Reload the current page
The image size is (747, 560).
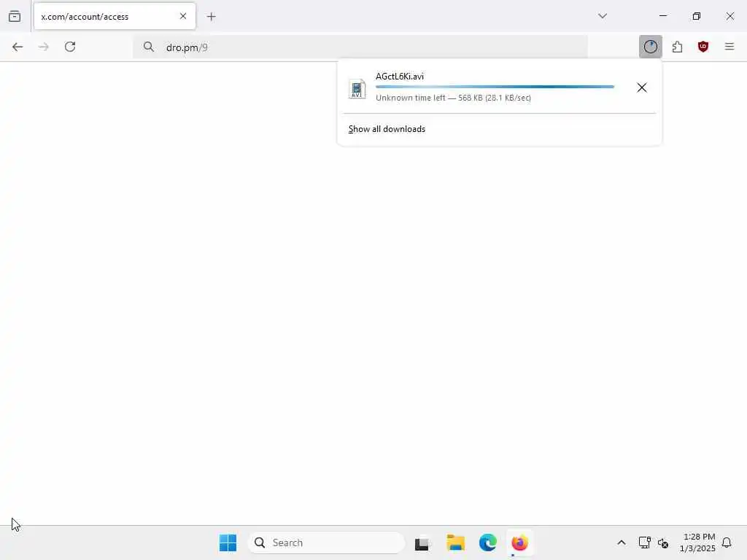pos(70,47)
